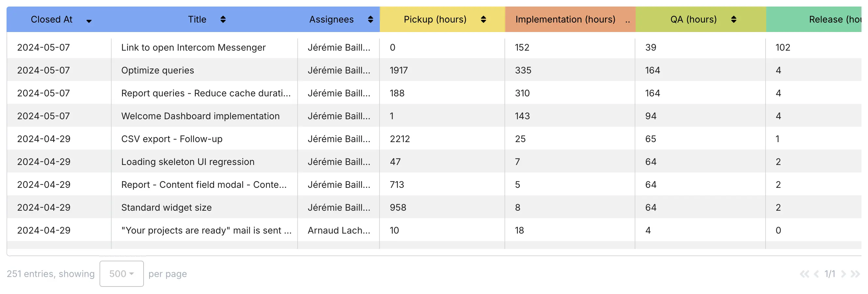Open the Link to open Intercom Messenger entry

(x=194, y=47)
